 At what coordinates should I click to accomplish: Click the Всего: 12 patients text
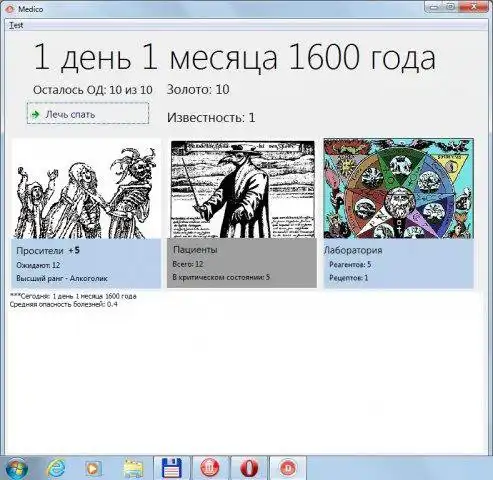pos(187,264)
